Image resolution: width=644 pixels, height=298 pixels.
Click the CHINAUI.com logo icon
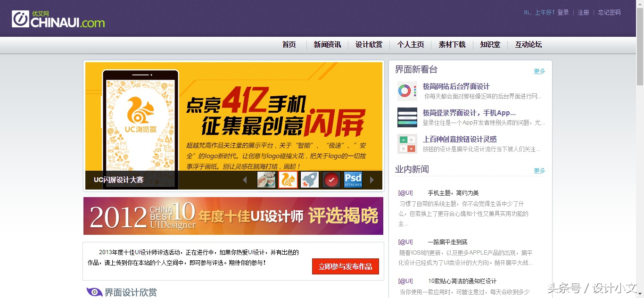point(20,18)
